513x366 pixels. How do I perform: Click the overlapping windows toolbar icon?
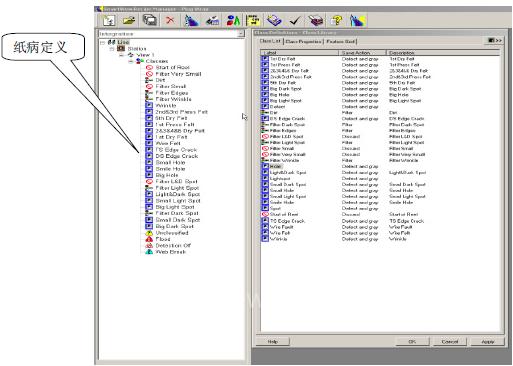coord(150,20)
